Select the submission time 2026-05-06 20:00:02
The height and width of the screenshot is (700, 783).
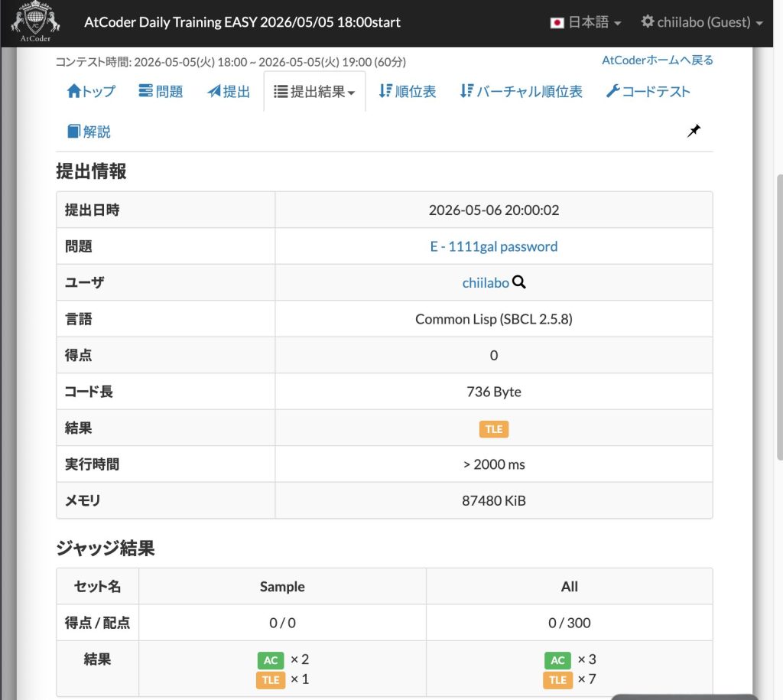(494, 210)
